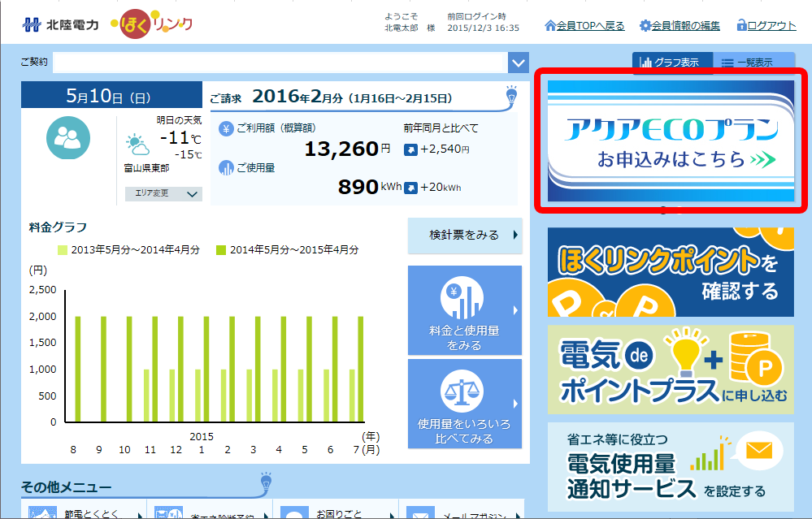Open 電気使用量通知サービス settings banner
Viewport: 812px width, 519px height.
click(671, 467)
